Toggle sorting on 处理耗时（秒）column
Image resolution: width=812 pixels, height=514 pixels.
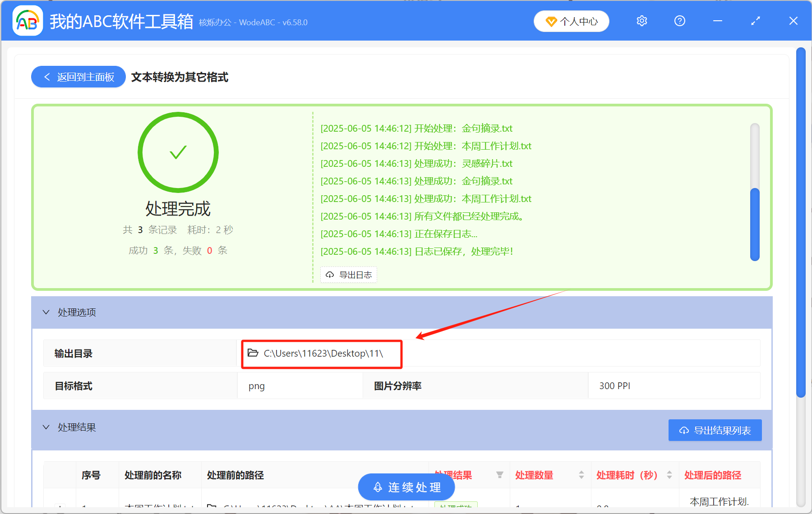click(x=669, y=475)
